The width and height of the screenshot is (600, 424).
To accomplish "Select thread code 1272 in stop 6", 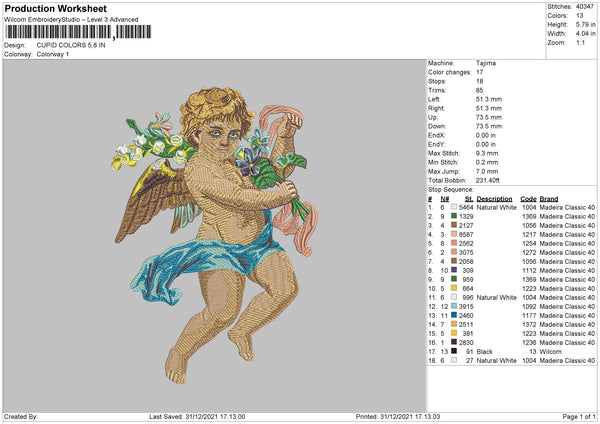I will (529, 253).
